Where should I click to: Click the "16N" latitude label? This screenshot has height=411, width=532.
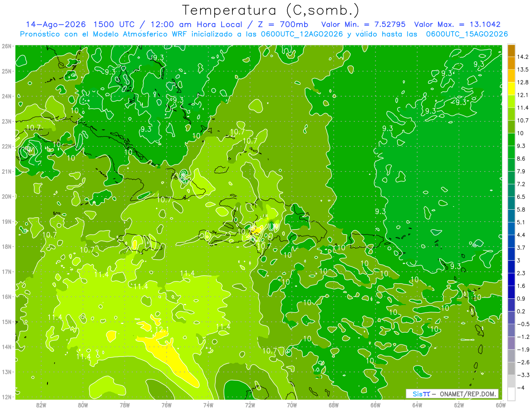pos(7,297)
